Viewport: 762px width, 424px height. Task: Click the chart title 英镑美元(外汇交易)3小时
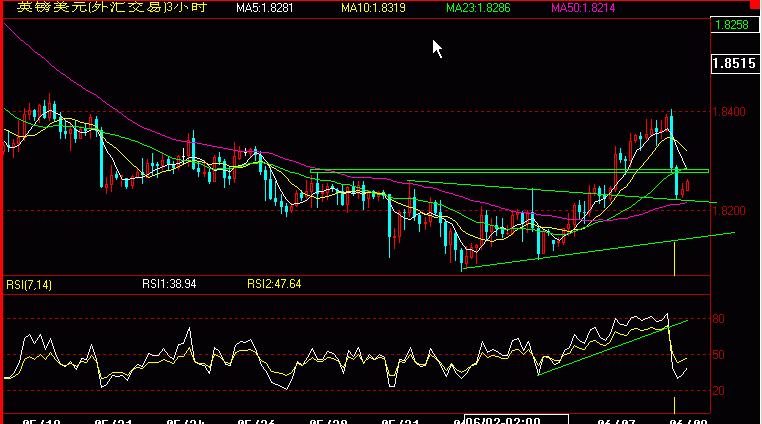[112, 7]
